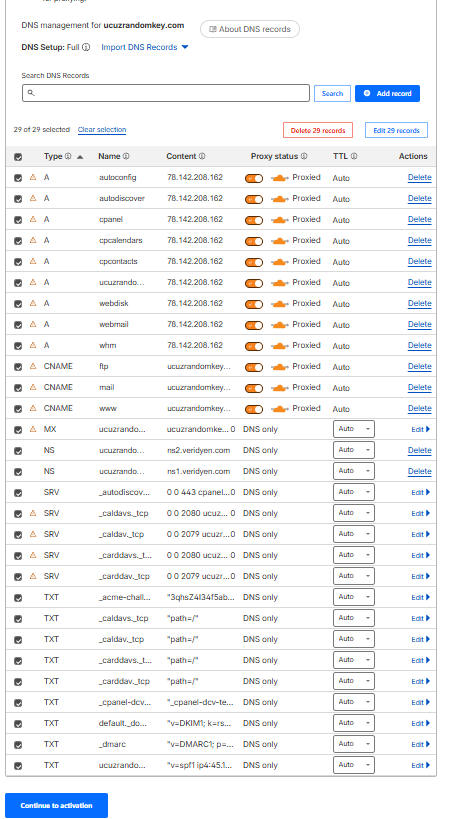
Task: Click the TTL column info icon
Action: [354, 156]
